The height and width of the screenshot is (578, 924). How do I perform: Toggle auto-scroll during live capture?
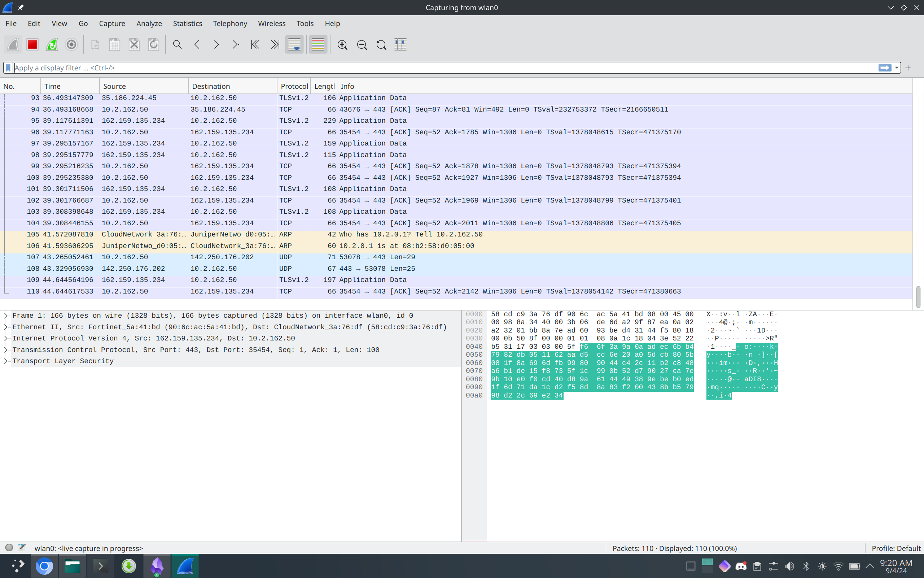click(x=294, y=45)
